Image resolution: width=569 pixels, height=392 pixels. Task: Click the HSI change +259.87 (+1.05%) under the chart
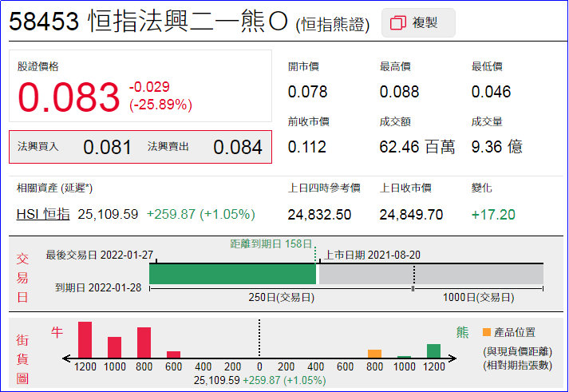coord(284,380)
